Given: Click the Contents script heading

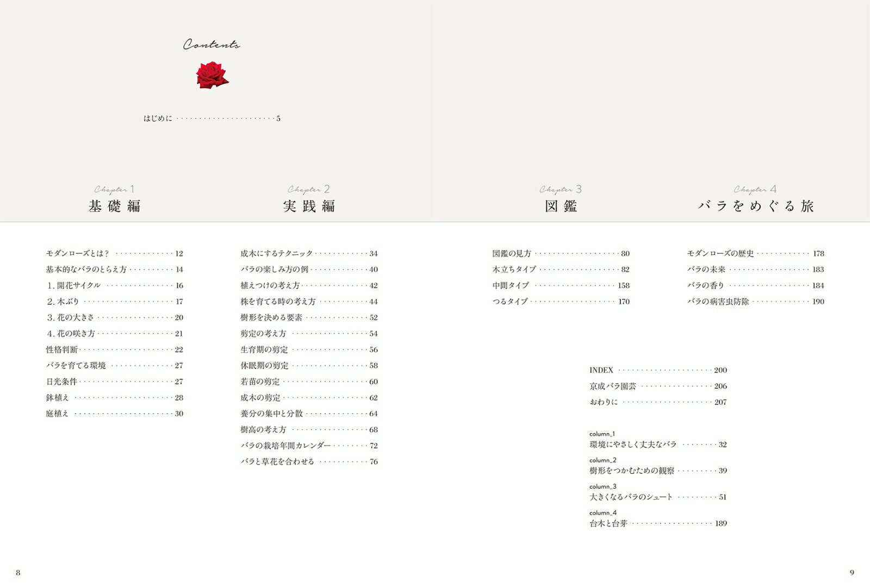Looking at the screenshot, I should click(x=212, y=45).
